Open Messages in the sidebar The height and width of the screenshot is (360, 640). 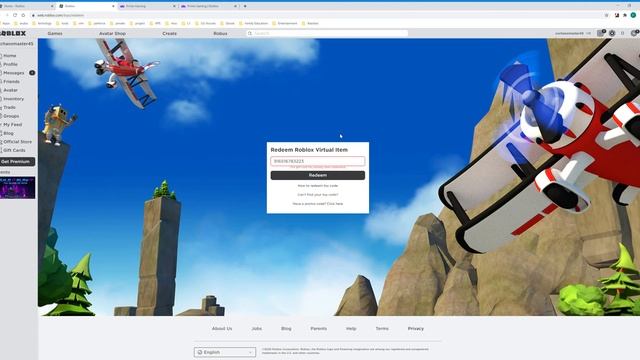[x=13, y=73]
